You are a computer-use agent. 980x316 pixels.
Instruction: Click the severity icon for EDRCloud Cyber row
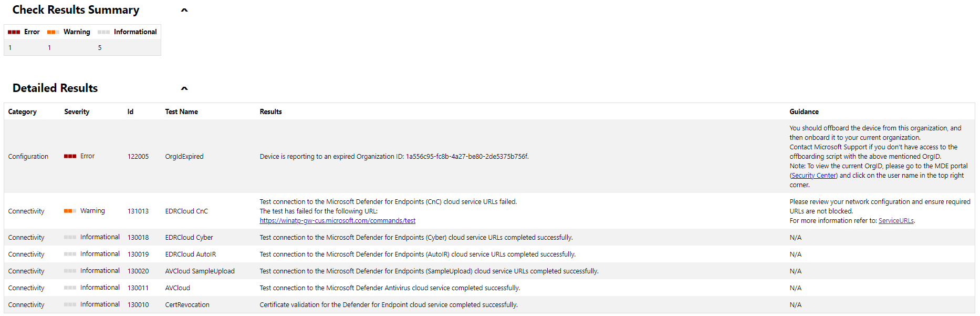coord(70,237)
